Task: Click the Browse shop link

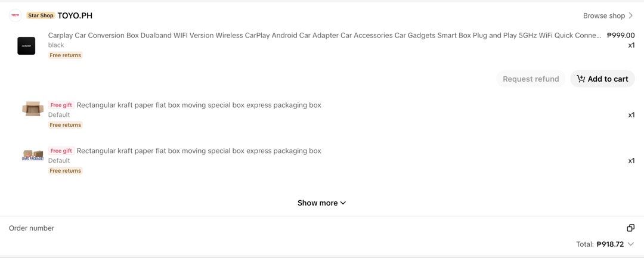Action: click(x=608, y=15)
